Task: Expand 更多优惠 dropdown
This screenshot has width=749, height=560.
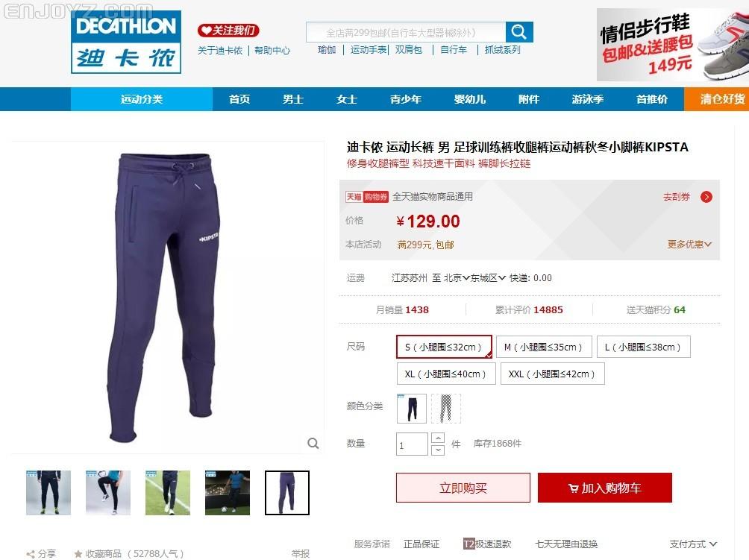Action: pos(689,245)
